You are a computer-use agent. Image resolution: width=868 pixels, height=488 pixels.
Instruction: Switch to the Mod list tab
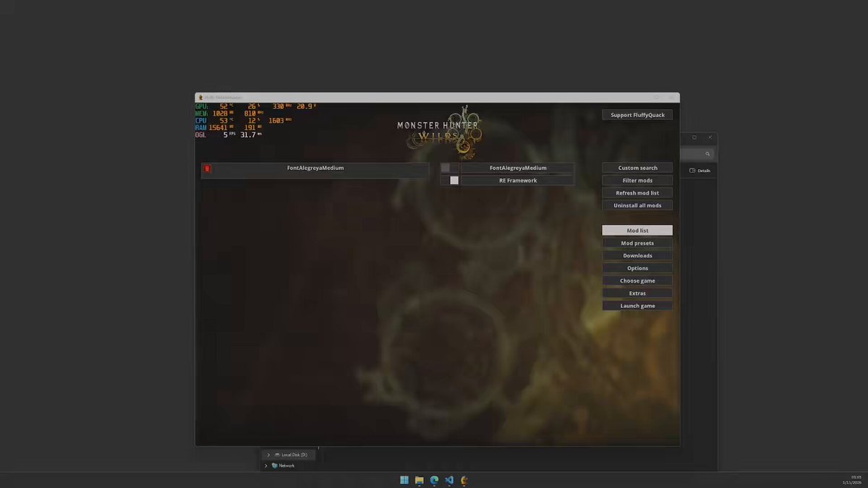tap(637, 231)
